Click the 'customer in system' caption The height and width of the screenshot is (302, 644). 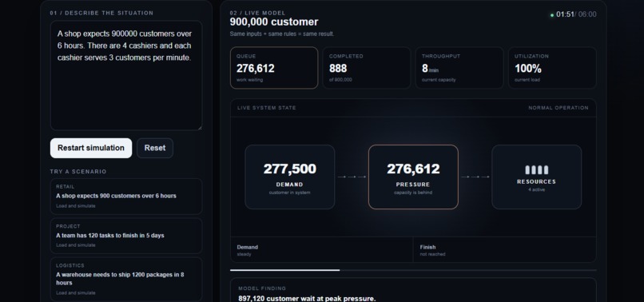pyautogui.click(x=289, y=193)
